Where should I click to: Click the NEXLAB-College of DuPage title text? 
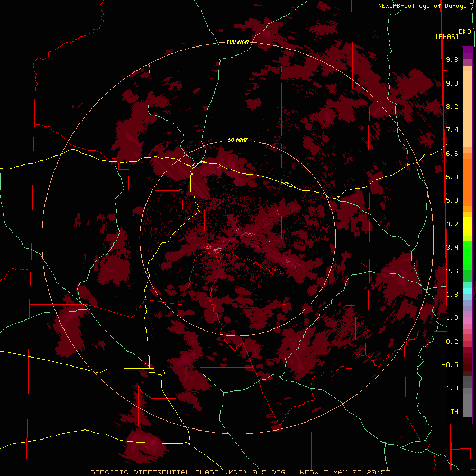pos(422,6)
